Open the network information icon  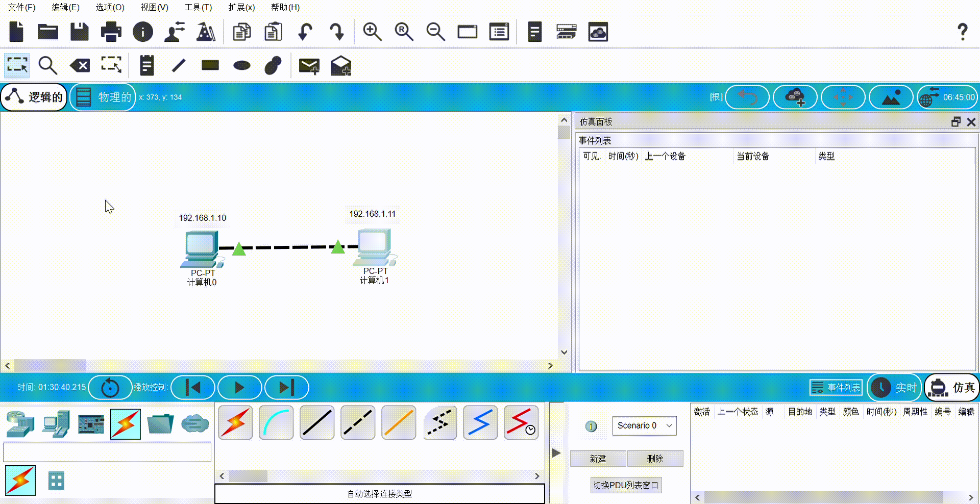143,32
